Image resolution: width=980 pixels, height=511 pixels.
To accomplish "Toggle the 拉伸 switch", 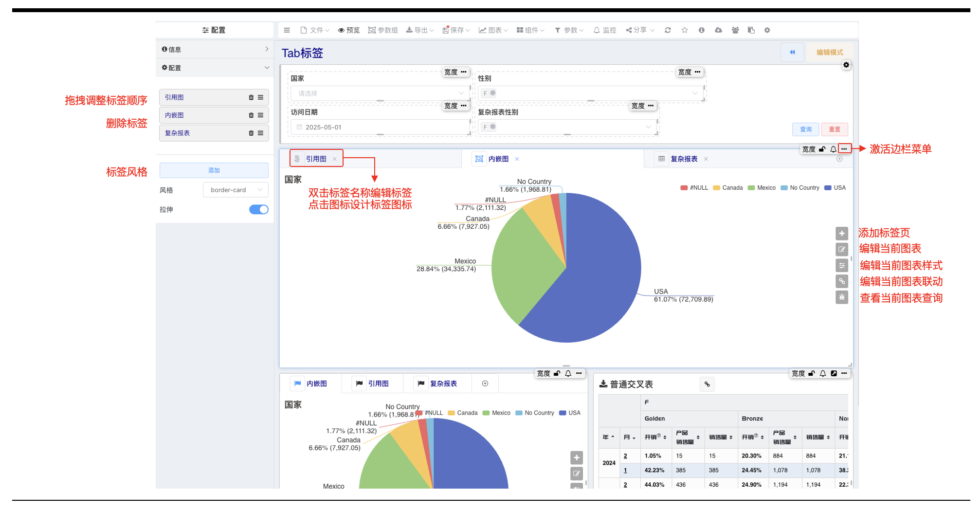I will (259, 209).
